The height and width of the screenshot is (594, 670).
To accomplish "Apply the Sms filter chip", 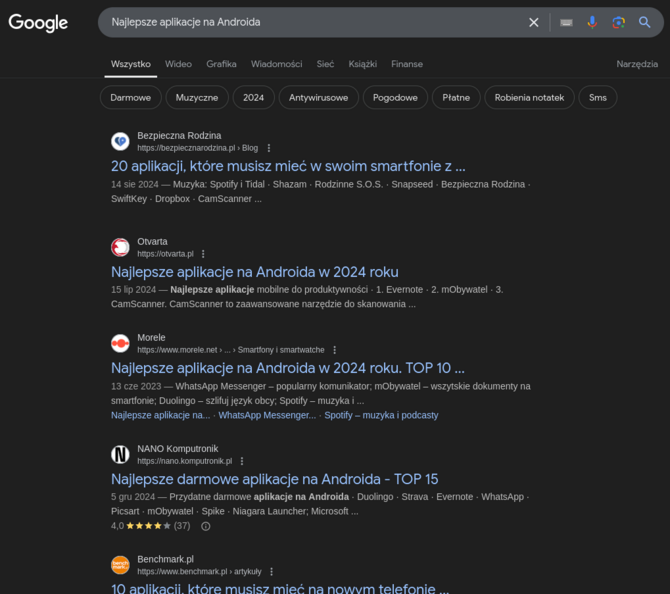I will coord(597,97).
